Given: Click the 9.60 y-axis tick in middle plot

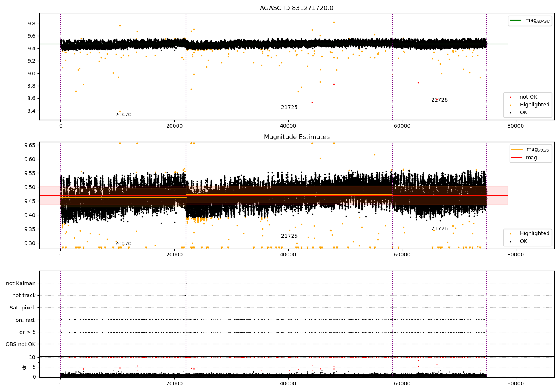Looking at the screenshot, I should [x=30, y=159].
